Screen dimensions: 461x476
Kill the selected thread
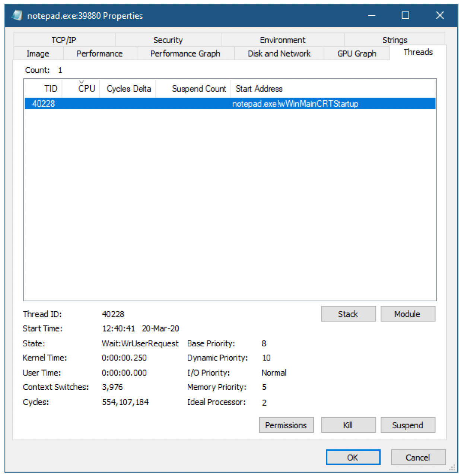point(349,425)
